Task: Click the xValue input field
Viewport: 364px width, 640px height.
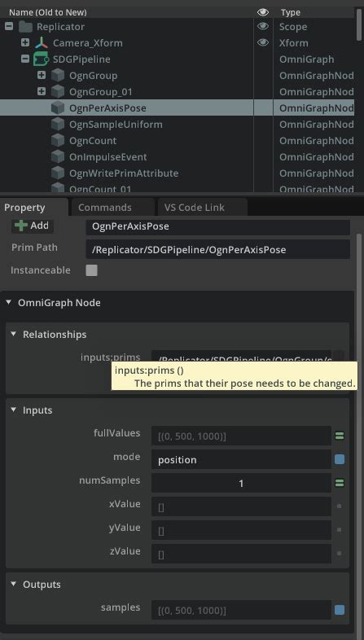Action: [x=241, y=507]
